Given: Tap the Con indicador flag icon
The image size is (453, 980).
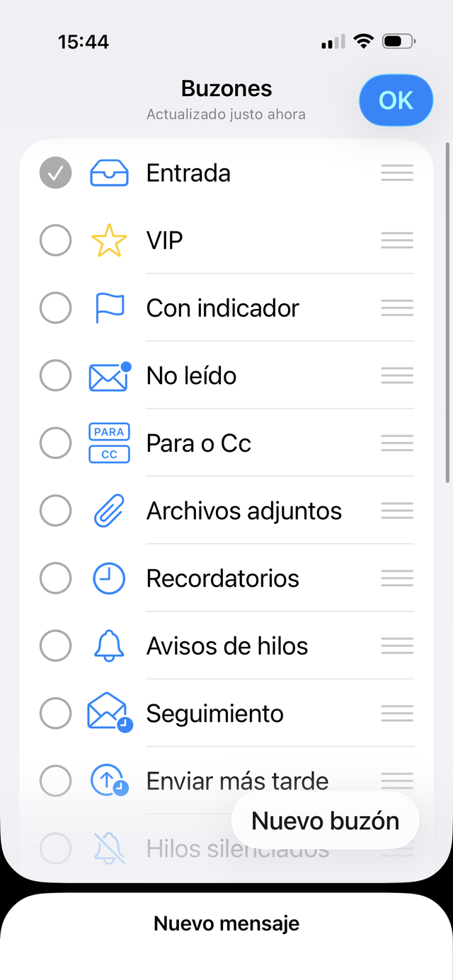Looking at the screenshot, I should click(109, 308).
